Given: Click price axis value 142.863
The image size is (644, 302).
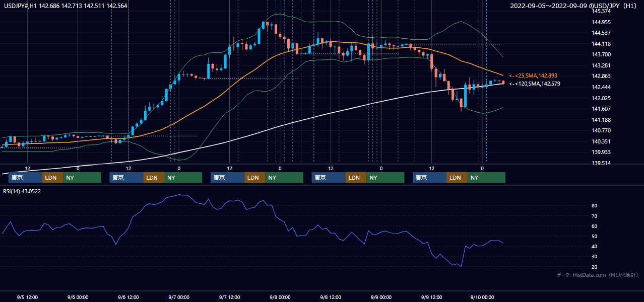Looking at the screenshot, I should (x=601, y=76).
